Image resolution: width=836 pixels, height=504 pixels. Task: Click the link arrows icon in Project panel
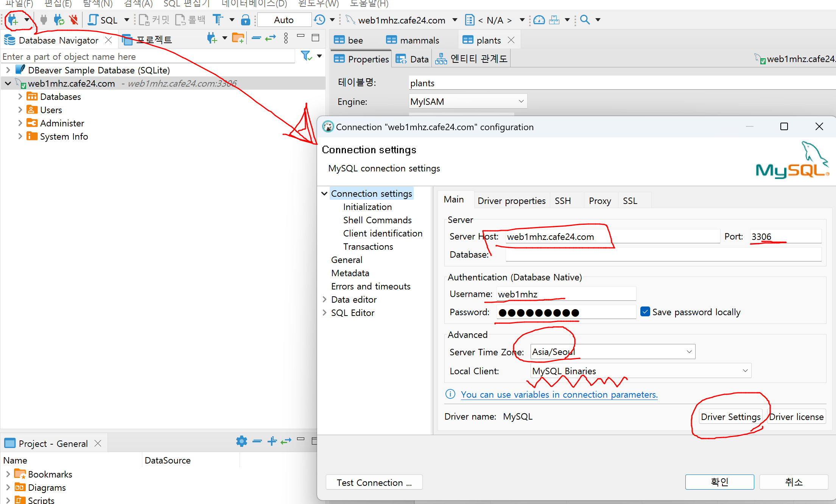tap(286, 441)
